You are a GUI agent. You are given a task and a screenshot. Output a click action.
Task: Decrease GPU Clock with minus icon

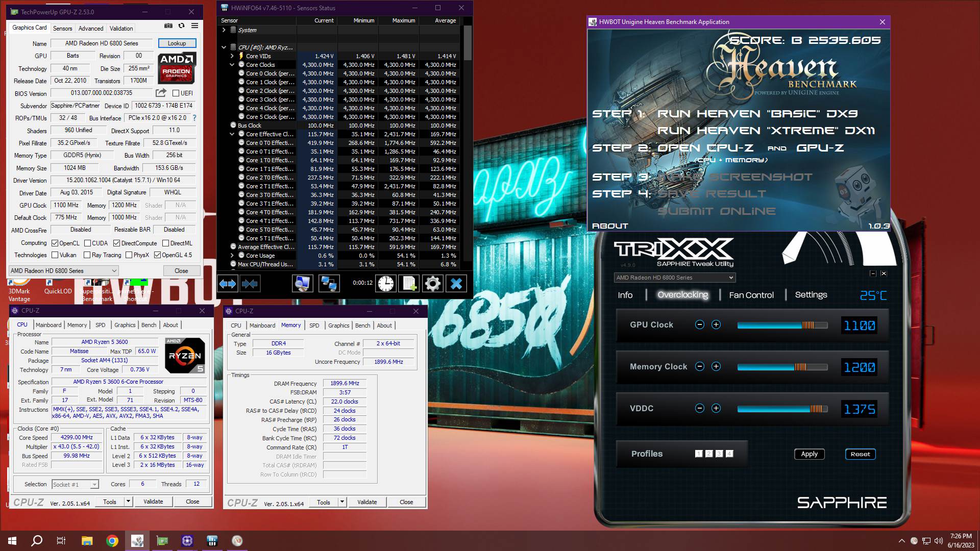tap(700, 325)
